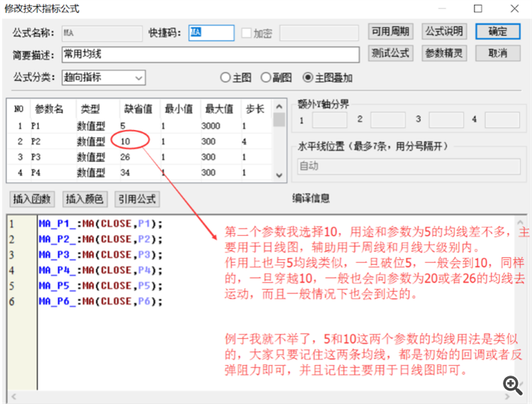Viewport: 532px width, 404px height.
Task: Click P3 default value 26
Action: click(x=125, y=157)
